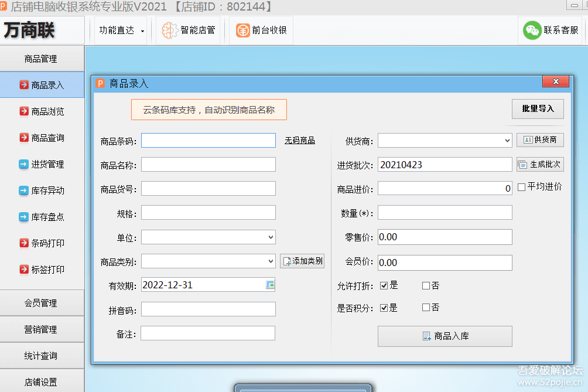Check 否 for 允许打折
Image resolution: width=588 pixels, height=392 pixels.
tap(426, 286)
